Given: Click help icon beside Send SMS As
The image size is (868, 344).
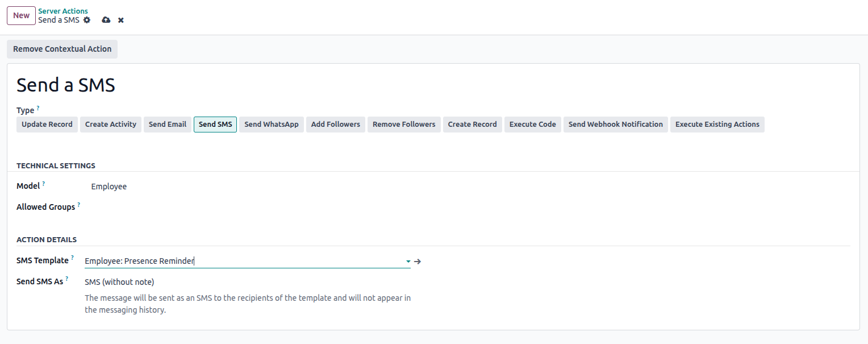Looking at the screenshot, I should click(x=67, y=279).
